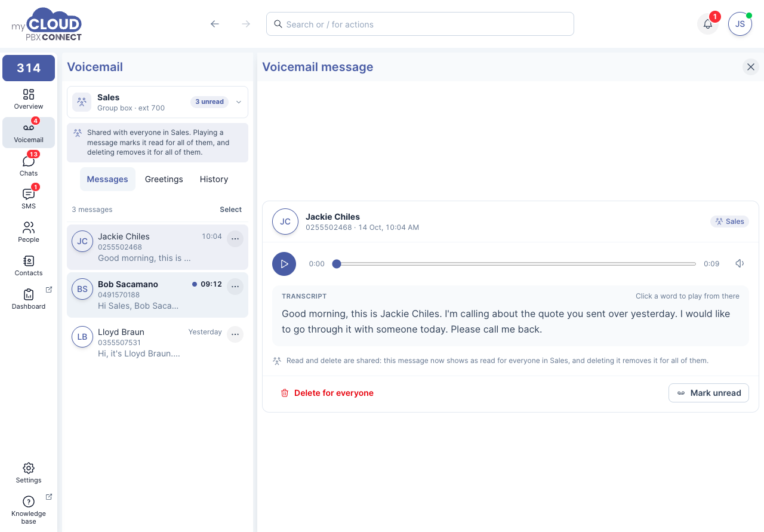Navigate back with the left arrow
The width and height of the screenshot is (764, 532).
click(215, 24)
